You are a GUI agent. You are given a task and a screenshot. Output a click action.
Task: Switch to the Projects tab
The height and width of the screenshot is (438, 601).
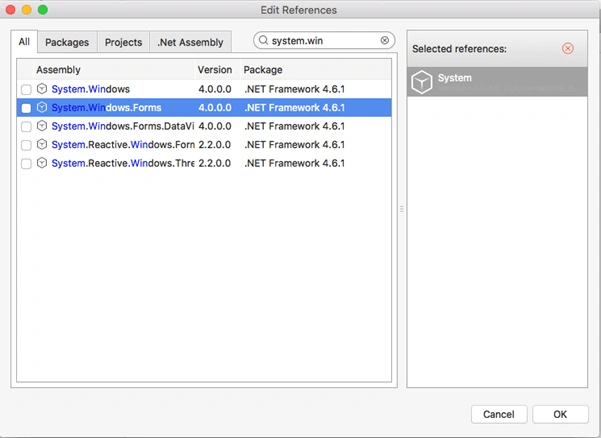click(123, 42)
